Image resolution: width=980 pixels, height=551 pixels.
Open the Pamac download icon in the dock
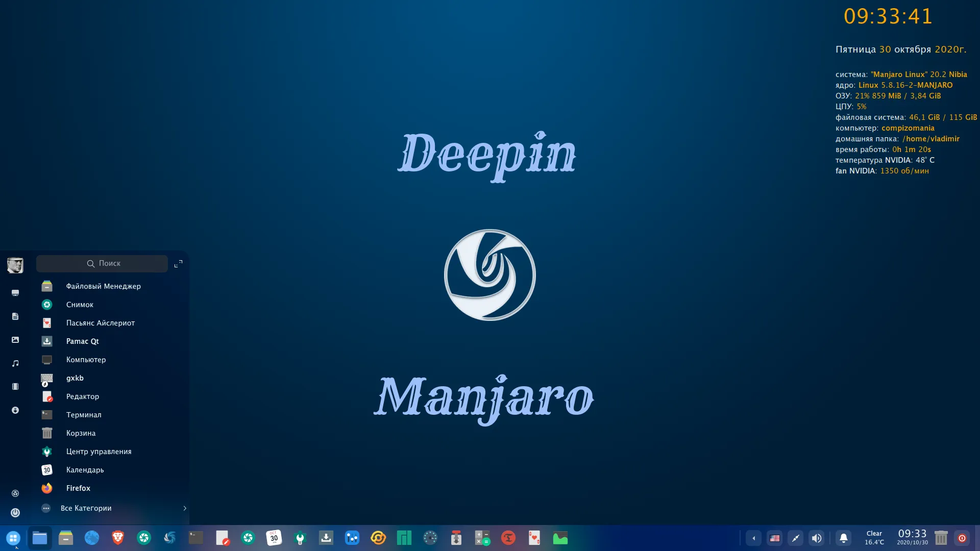pyautogui.click(x=326, y=538)
